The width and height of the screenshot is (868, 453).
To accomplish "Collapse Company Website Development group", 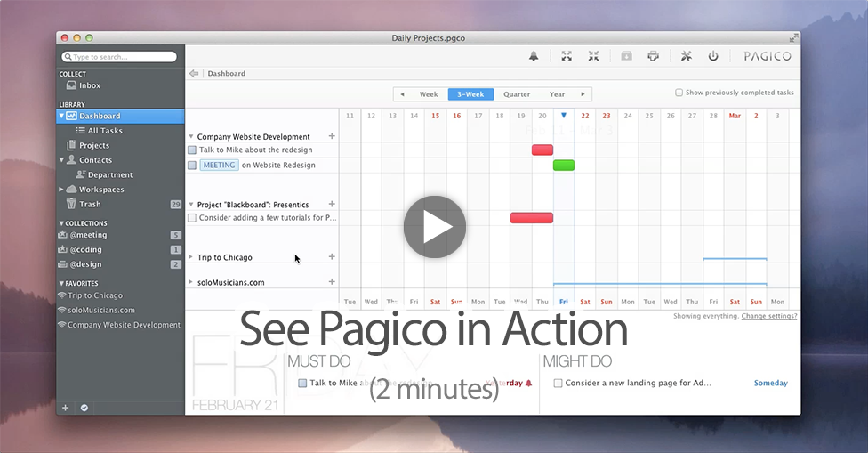I will click(191, 136).
